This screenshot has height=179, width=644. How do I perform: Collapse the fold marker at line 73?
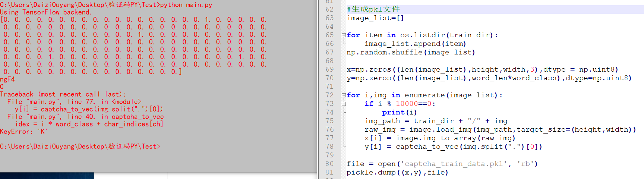point(344,104)
